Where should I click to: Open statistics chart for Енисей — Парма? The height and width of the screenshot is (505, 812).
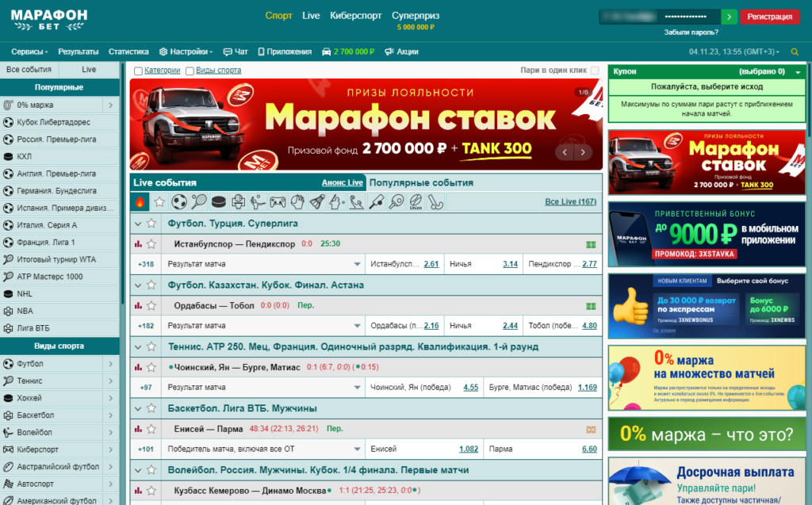(x=138, y=429)
